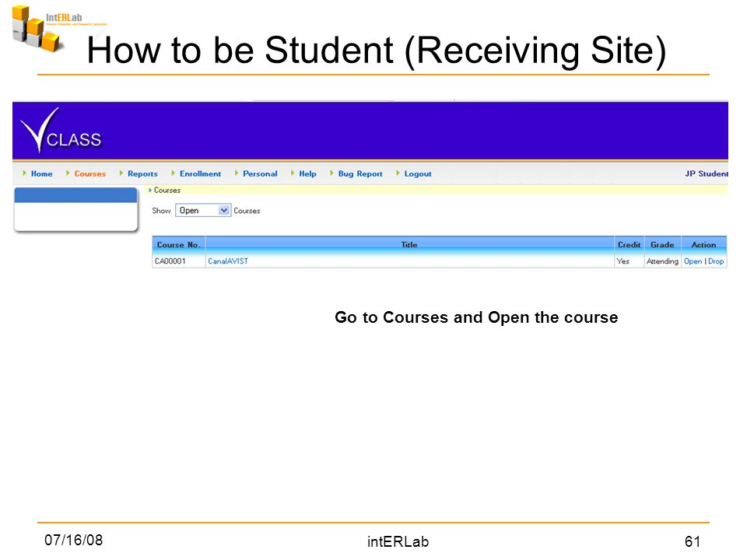Screen dimensions: 747x560
Task: Click the arrow icon beside Bug Report
Action: [x=331, y=173]
